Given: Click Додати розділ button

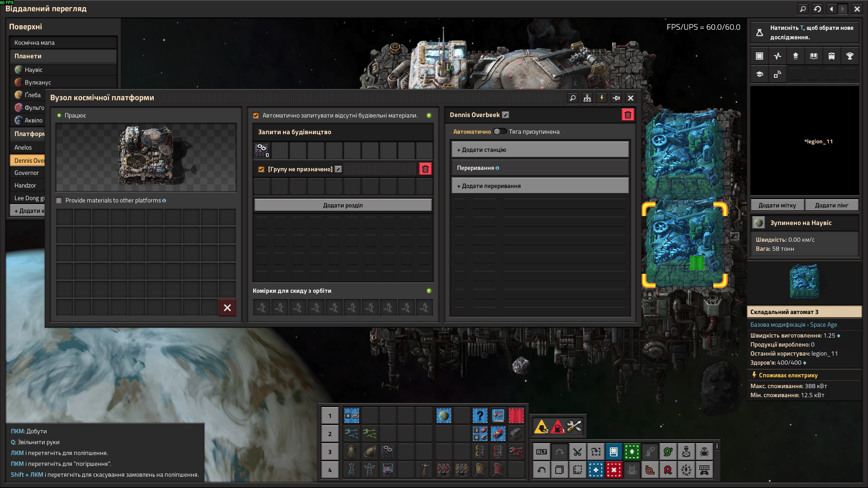Looking at the screenshot, I should pos(343,205).
